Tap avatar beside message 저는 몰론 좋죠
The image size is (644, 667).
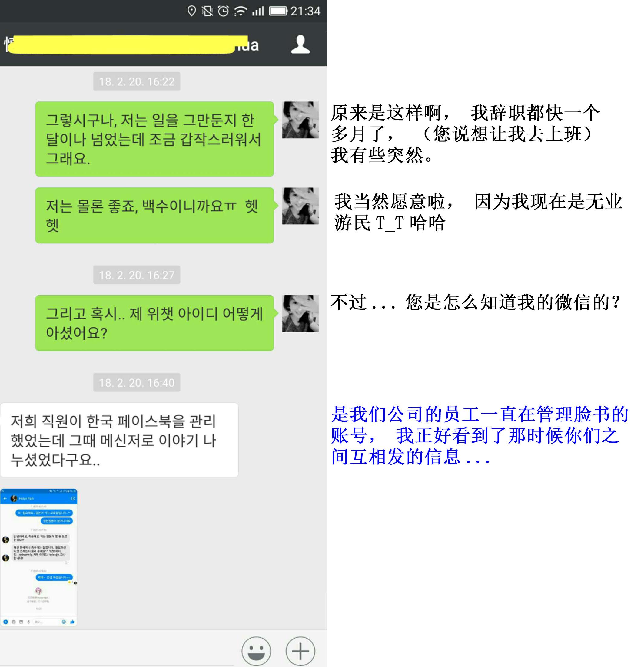tap(300, 206)
